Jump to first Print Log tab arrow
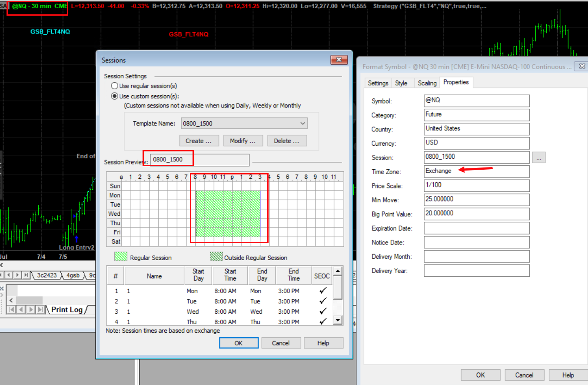Screen dimensions: 588x385 click(x=11, y=309)
